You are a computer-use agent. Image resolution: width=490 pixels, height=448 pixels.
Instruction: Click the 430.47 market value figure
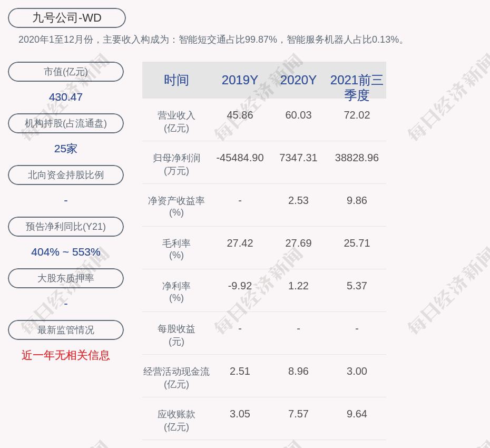point(66,97)
